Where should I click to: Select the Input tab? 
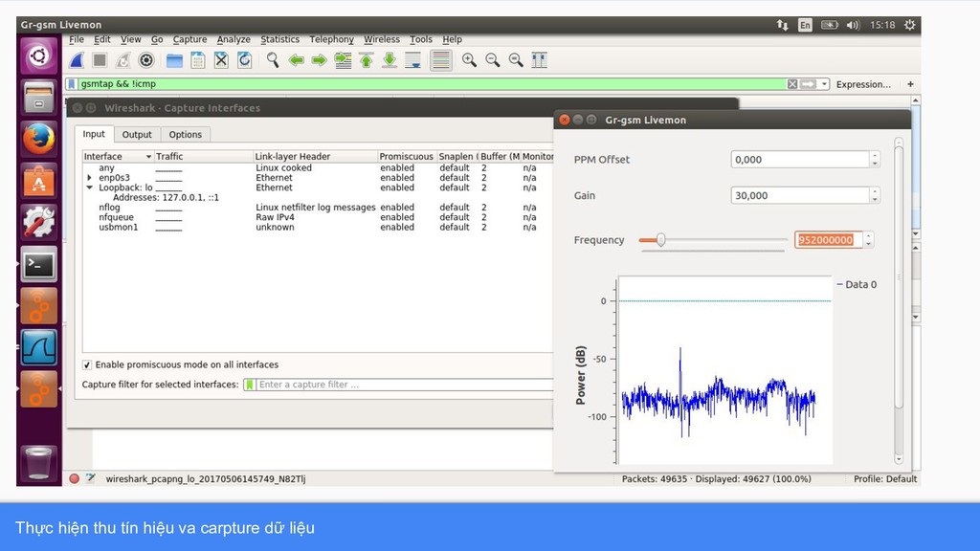(94, 134)
